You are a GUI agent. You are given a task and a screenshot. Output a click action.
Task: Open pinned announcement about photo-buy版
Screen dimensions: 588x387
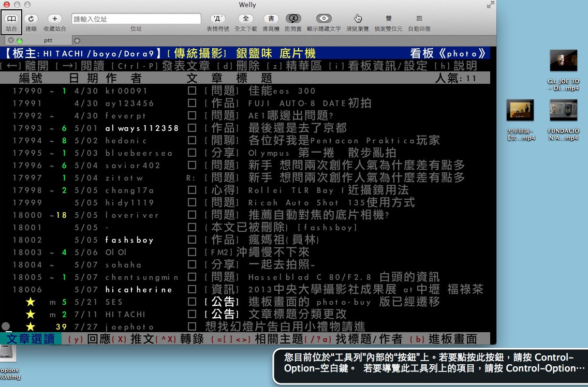point(344,302)
